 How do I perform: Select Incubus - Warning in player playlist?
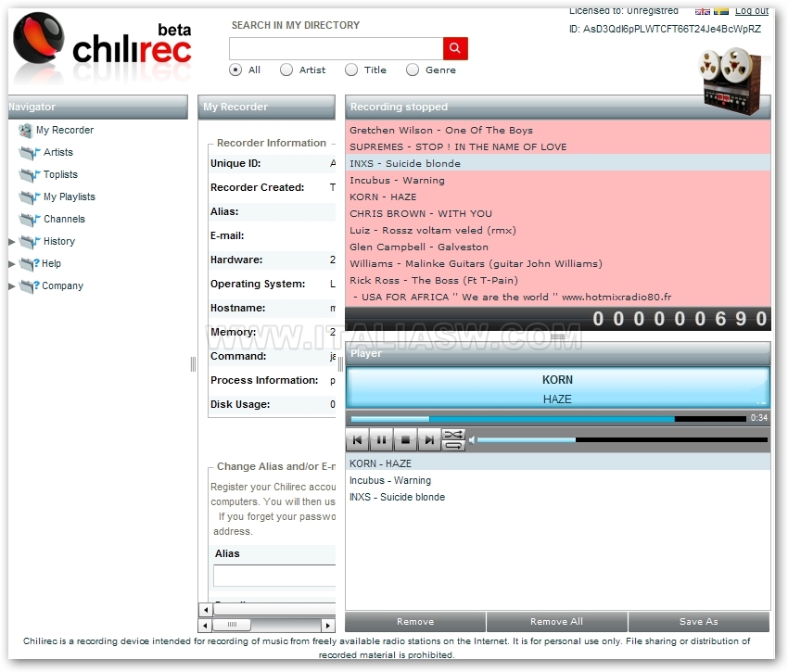pos(558,480)
